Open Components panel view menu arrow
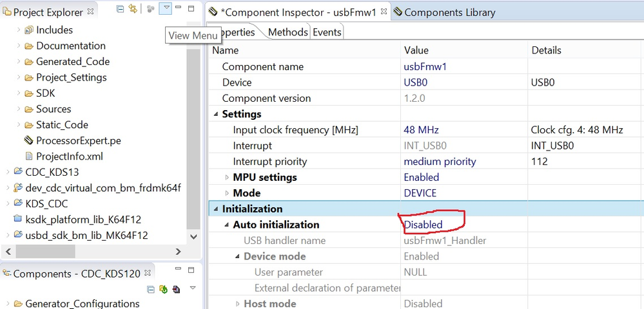Viewport: 644px width, 309px height. [x=193, y=288]
